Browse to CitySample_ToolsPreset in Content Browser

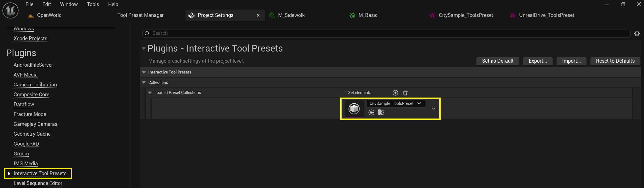coord(381,112)
